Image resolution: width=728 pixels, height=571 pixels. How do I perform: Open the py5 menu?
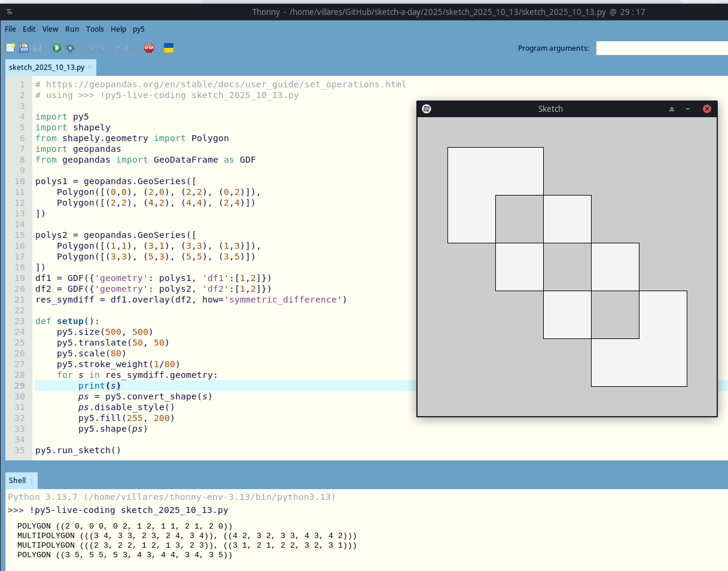(x=139, y=29)
